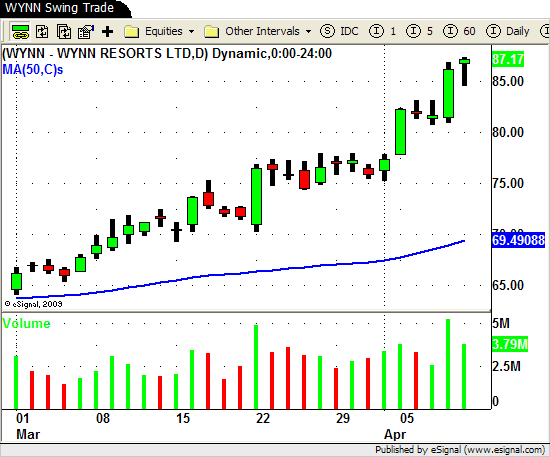Click the green chart link icon
The height and width of the screenshot is (457, 550).
pyautogui.click(x=20, y=32)
